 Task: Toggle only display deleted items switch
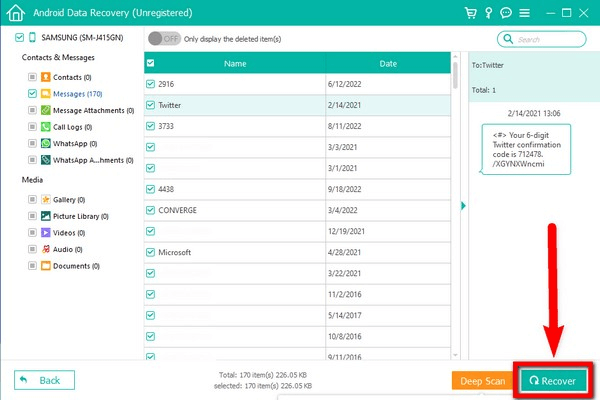pos(163,38)
